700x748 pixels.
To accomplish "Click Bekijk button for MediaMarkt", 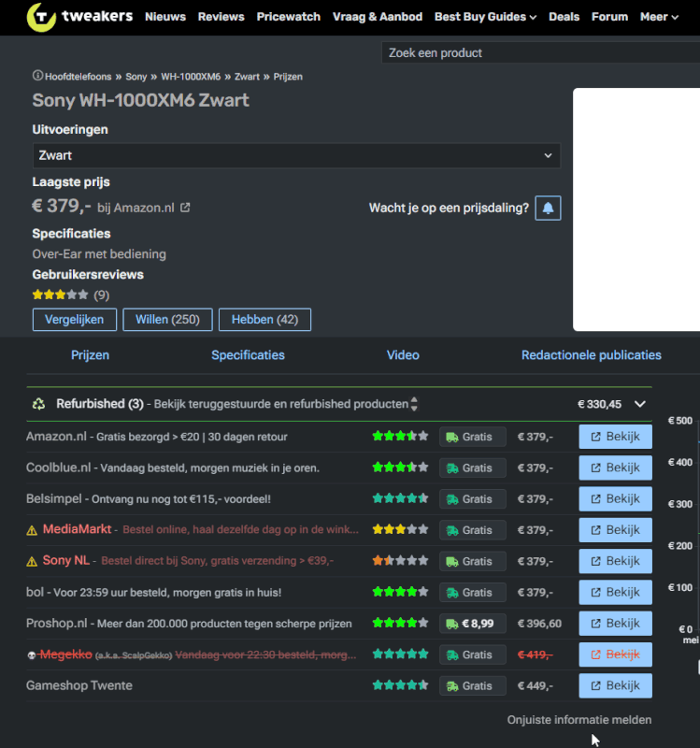I will (x=616, y=529).
